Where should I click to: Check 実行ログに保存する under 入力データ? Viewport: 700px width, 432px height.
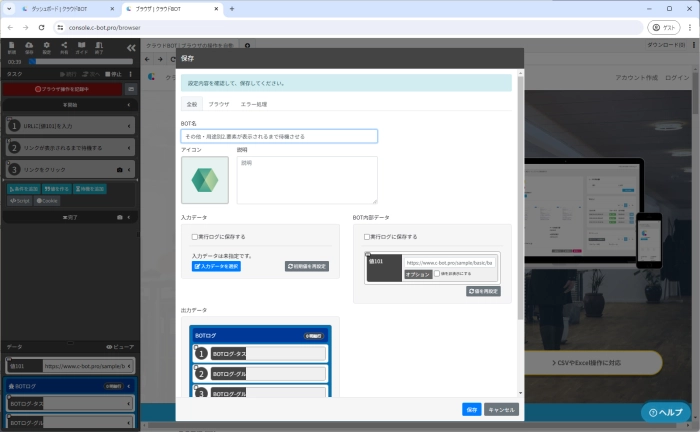click(x=195, y=237)
